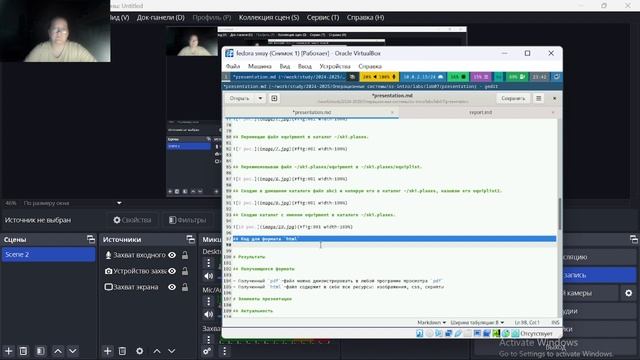Viewport: 640px width, 360px height.
Task: Move source up arrow in Источники panel
Action: point(157,351)
